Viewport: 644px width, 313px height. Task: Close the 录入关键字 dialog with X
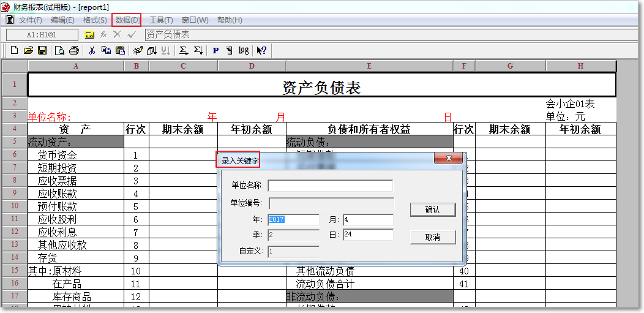click(x=449, y=159)
